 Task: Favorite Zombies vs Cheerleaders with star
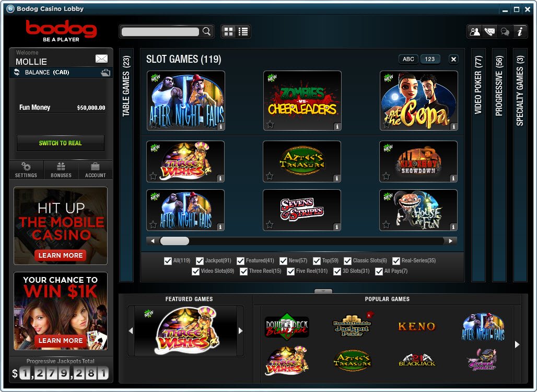click(x=270, y=124)
